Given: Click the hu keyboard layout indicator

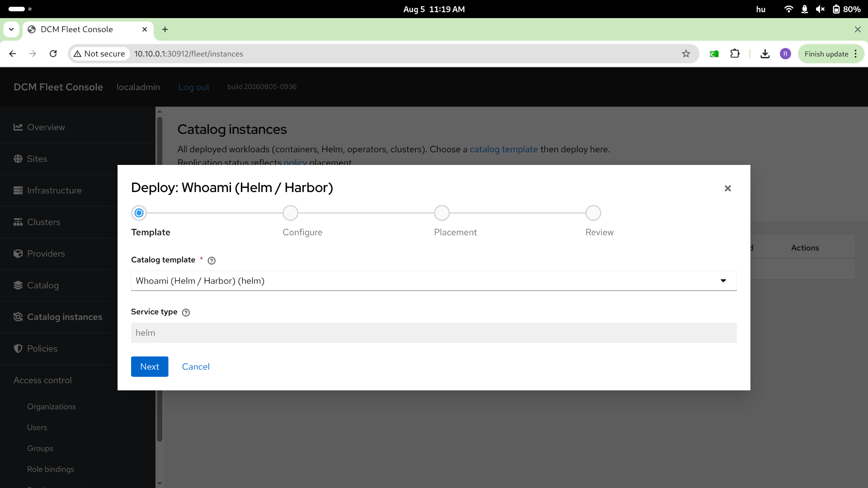Looking at the screenshot, I should [x=761, y=9].
